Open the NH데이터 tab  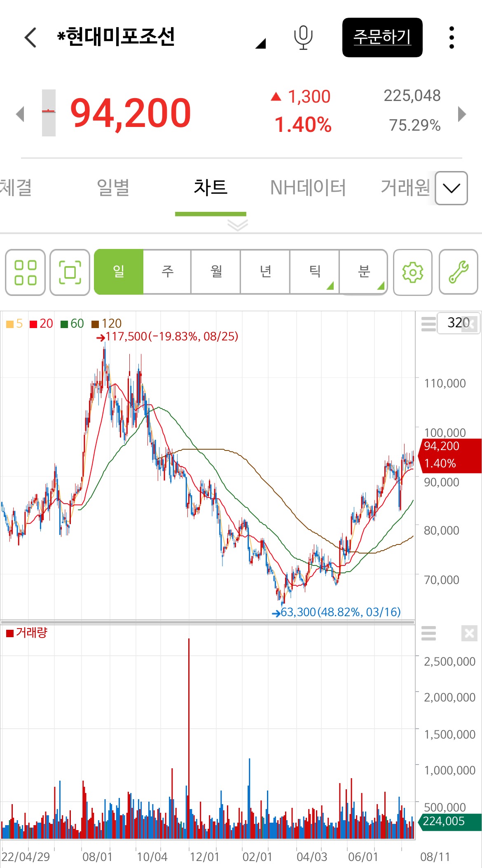(308, 188)
